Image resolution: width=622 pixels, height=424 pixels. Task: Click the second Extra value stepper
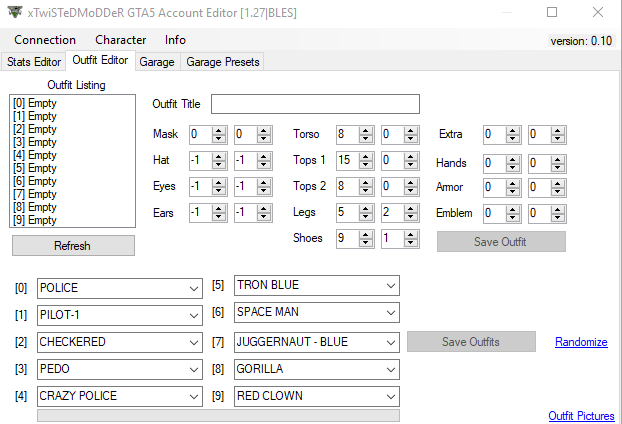[x=547, y=135]
